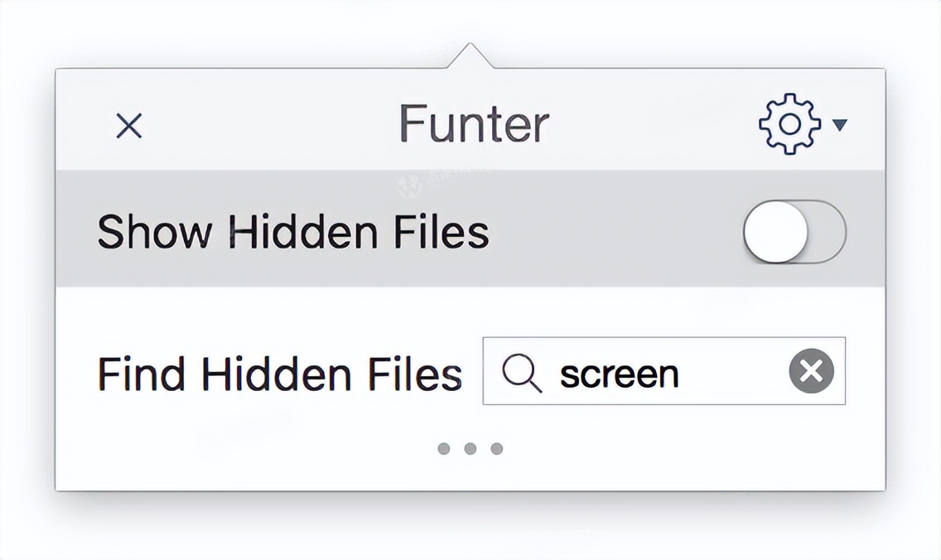941x560 pixels.
Task: Select the search icon inside the input field
Action: click(x=521, y=373)
